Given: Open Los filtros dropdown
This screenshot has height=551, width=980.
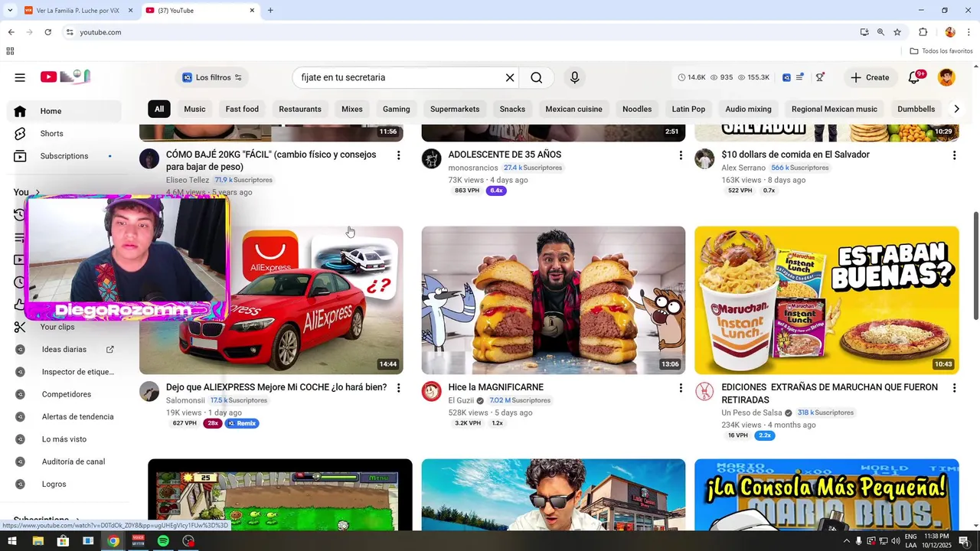Looking at the screenshot, I should tap(212, 77).
